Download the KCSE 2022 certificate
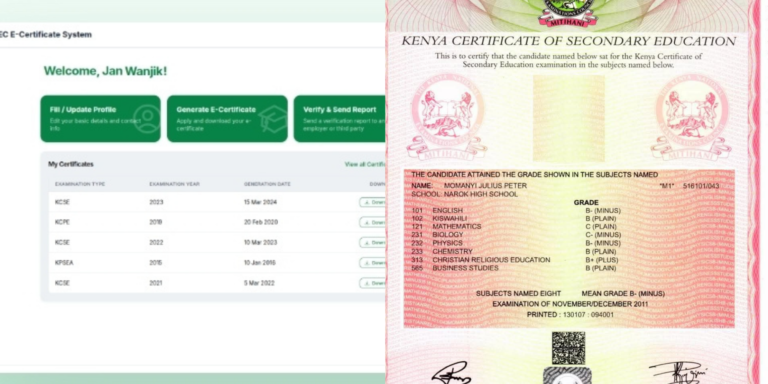 [372, 242]
